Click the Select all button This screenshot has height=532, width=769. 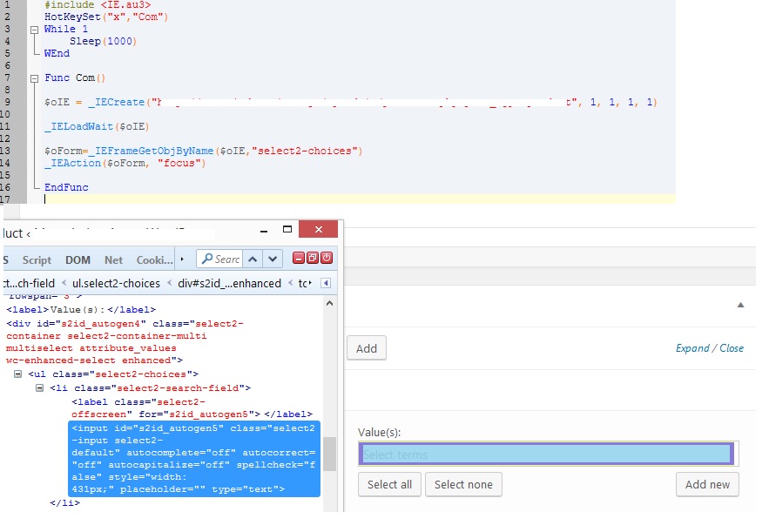click(x=389, y=484)
